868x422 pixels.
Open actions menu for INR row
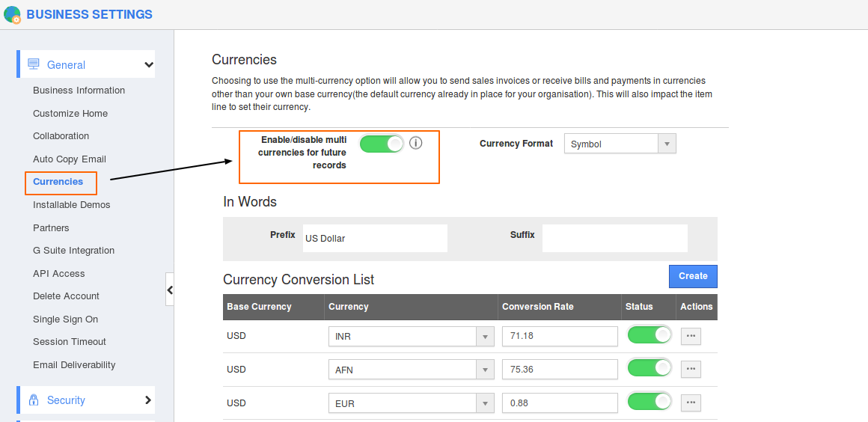(x=691, y=337)
